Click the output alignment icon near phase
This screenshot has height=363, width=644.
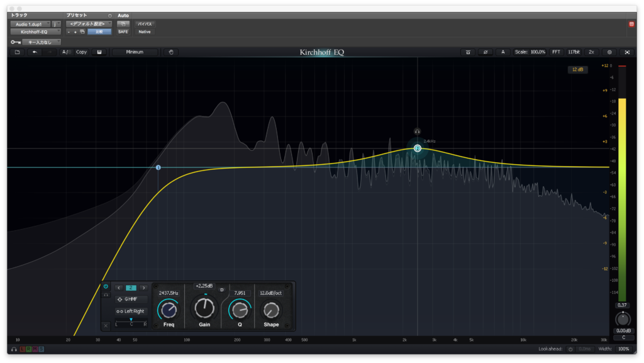tap(468, 52)
